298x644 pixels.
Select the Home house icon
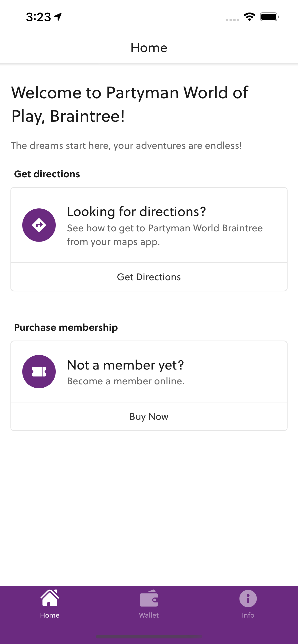tap(50, 598)
